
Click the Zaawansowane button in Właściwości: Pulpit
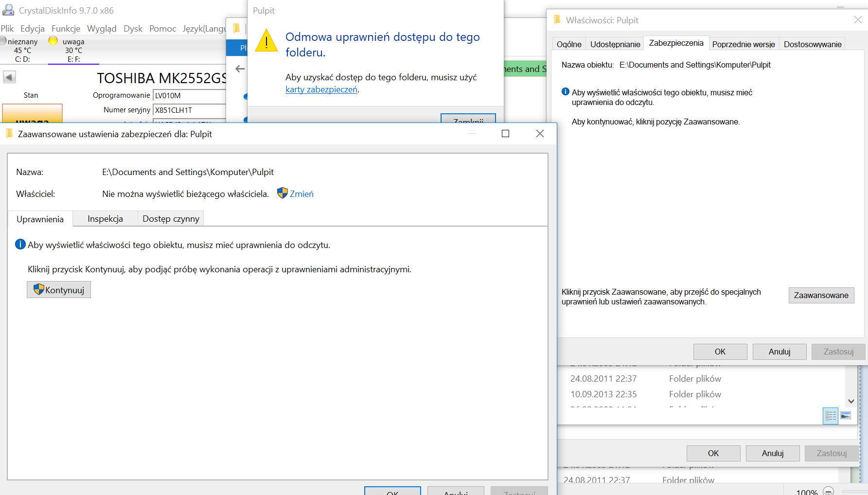point(821,295)
